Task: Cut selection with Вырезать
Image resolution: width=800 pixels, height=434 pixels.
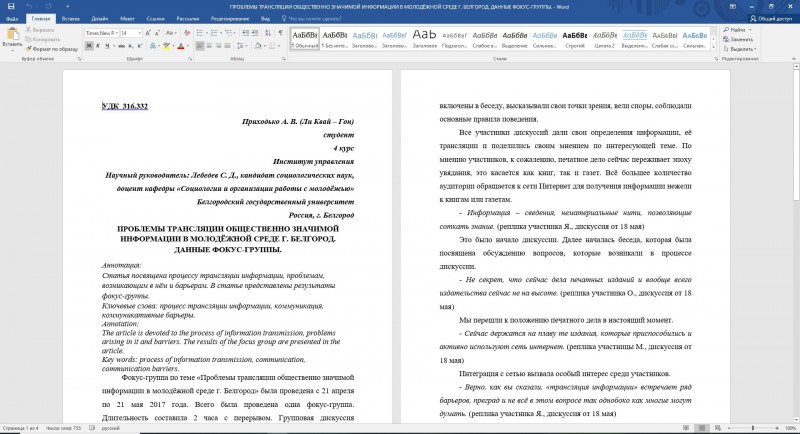Action: pyautogui.click(x=40, y=30)
